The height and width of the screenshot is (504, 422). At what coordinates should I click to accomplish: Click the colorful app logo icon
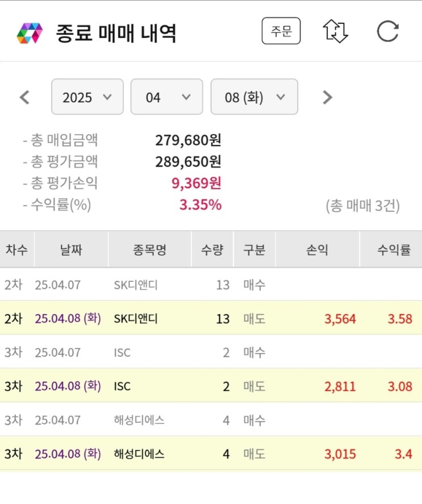click(30, 33)
